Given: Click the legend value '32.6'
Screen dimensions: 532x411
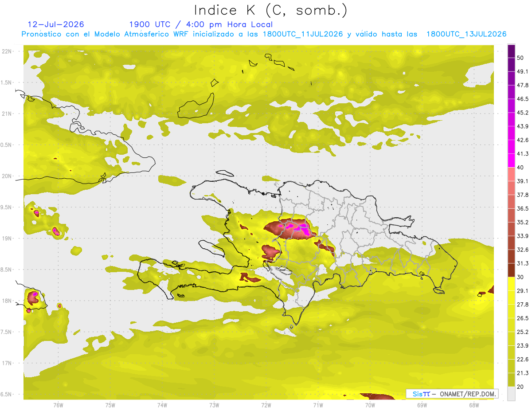Looking at the screenshot, I should tap(523, 250).
